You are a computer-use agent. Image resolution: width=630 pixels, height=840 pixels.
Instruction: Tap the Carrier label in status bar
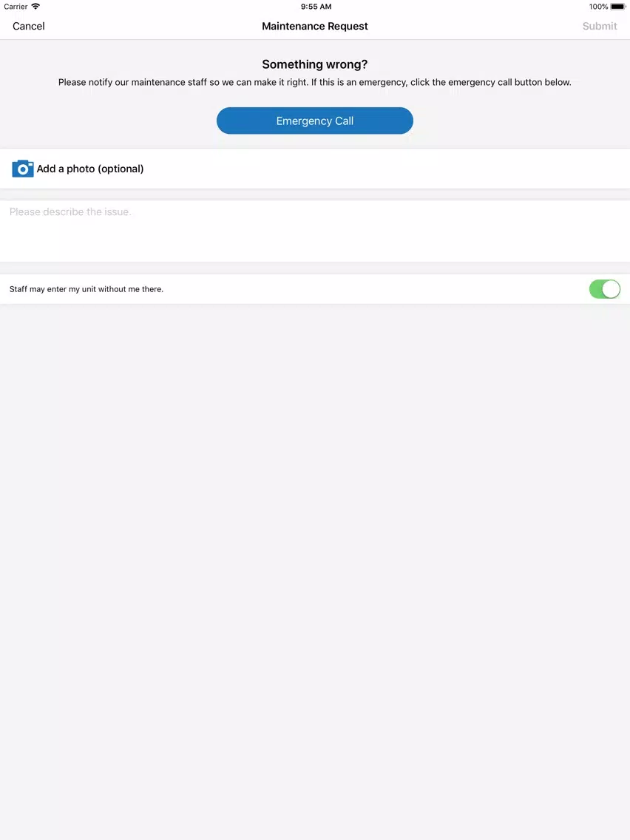(16, 7)
